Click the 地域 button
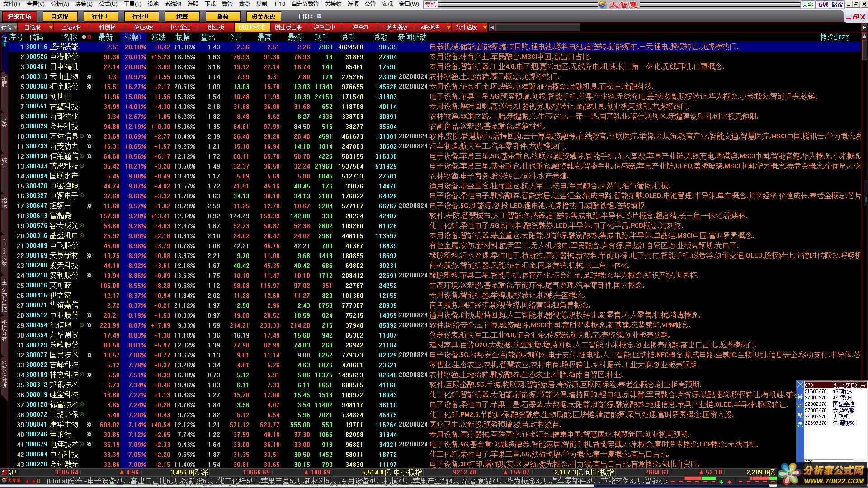The width and height of the screenshot is (868, 488). click(x=181, y=16)
